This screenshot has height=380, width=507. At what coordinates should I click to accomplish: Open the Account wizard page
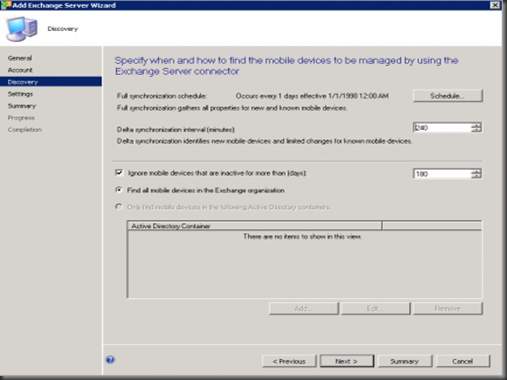pos(20,70)
